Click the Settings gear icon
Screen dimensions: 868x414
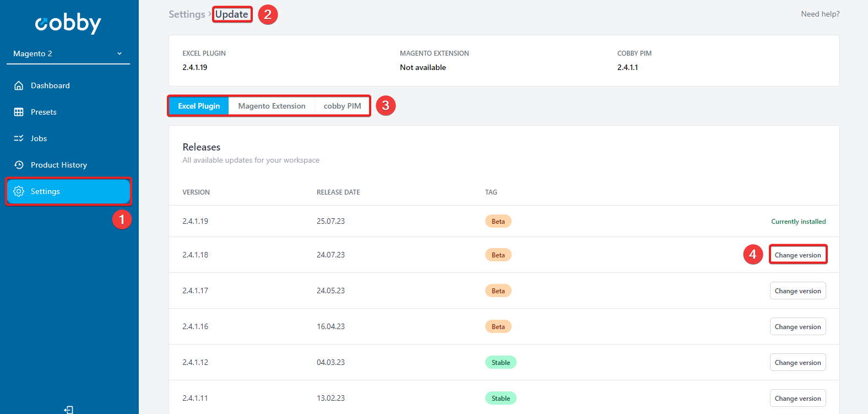click(x=19, y=191)
